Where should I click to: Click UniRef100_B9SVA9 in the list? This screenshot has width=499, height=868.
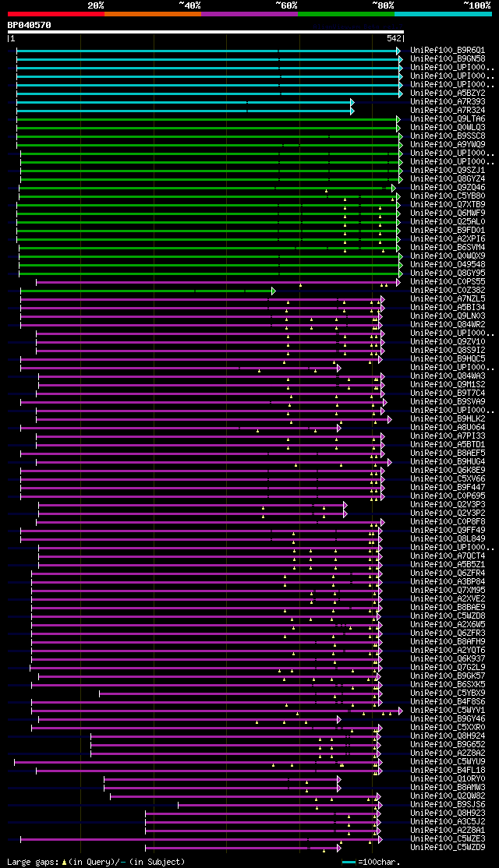pos(448,401)
